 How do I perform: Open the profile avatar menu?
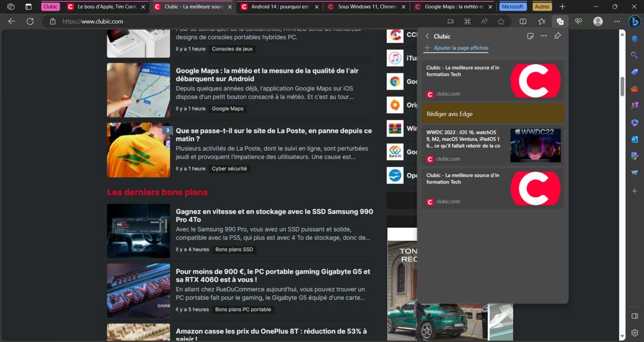tap(598, 21)
